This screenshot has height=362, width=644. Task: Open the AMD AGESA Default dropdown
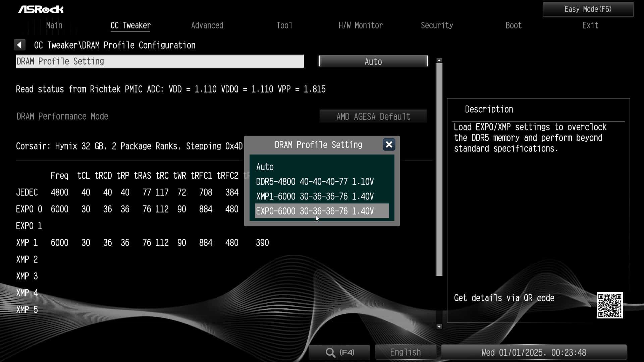[x=373, y=116]
